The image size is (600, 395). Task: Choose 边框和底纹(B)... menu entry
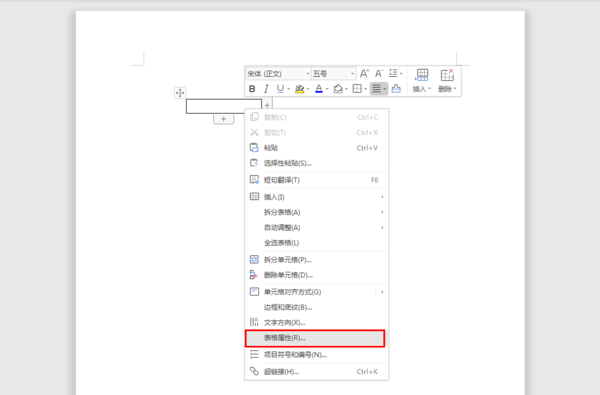pos(316,307)
